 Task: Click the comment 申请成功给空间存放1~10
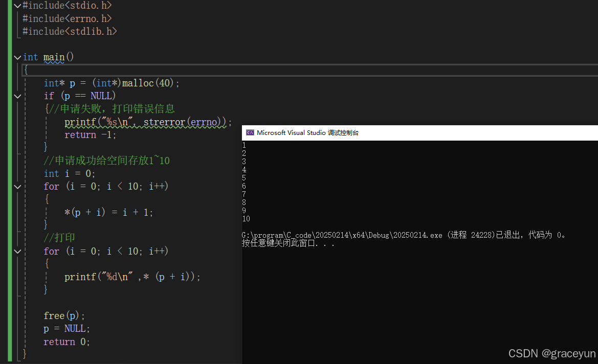click(x=107, y=161)
